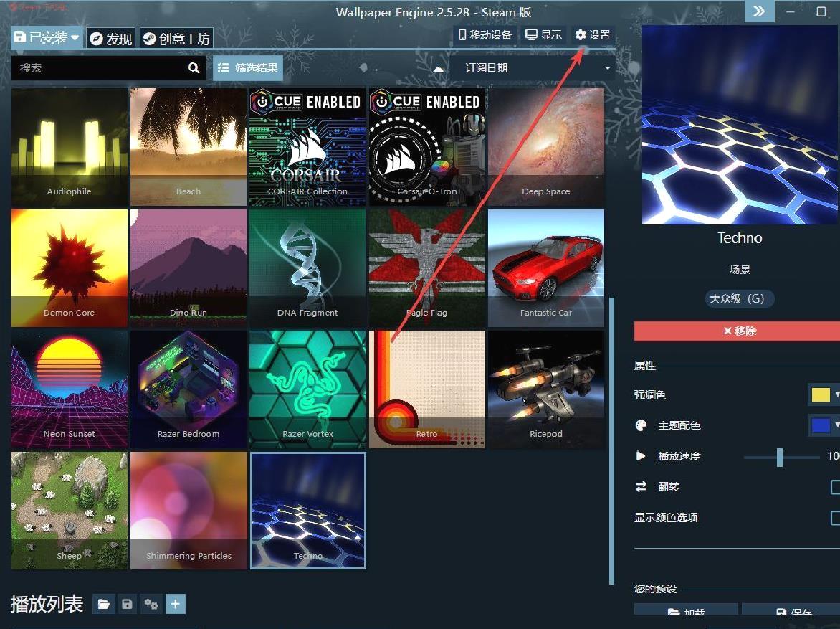Select the Dino Run wallpaper
This screenshot has width=840, height=629.
[188, 268]
